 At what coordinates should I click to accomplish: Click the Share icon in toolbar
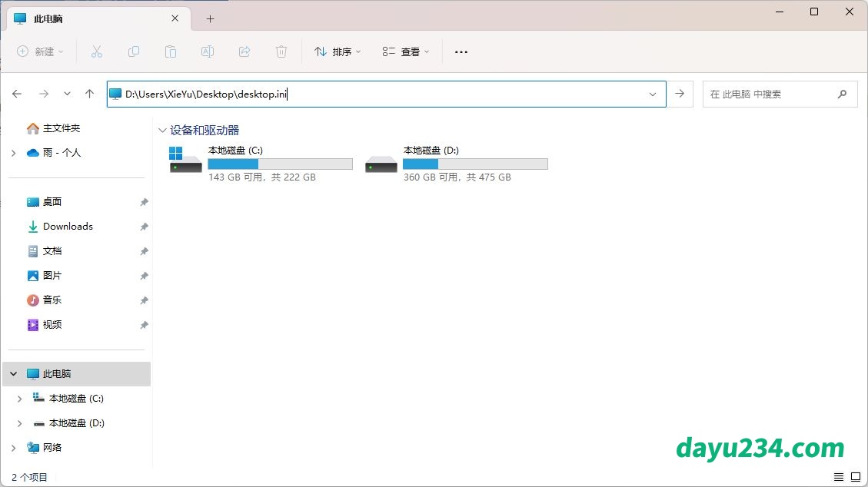(x=244, y=51)
